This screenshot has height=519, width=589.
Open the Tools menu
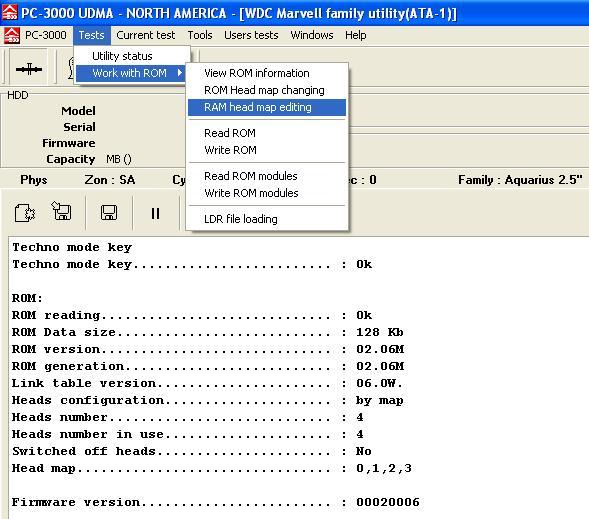[x=200, y=35]
